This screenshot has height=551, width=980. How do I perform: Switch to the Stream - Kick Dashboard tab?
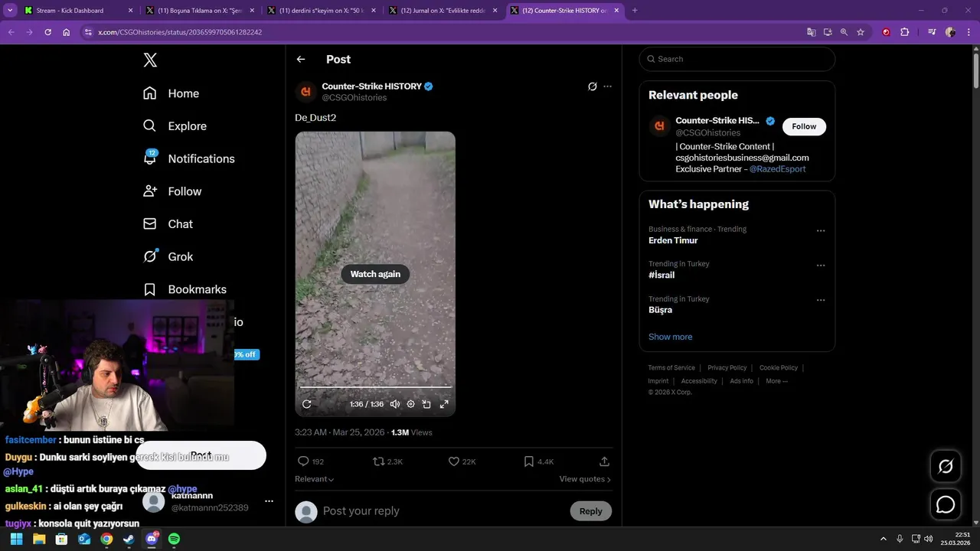coord(78,11)
